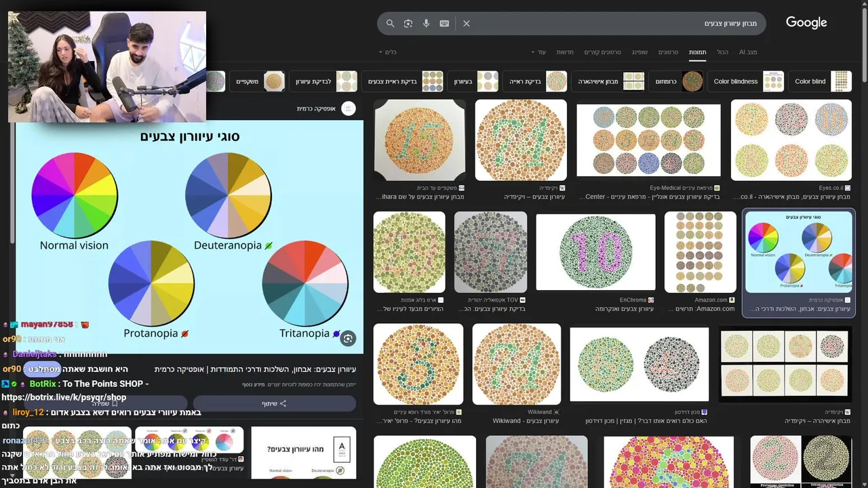Click the EnChroma source favicon
The width and height of the screenshot is (868, 488).
652,300
